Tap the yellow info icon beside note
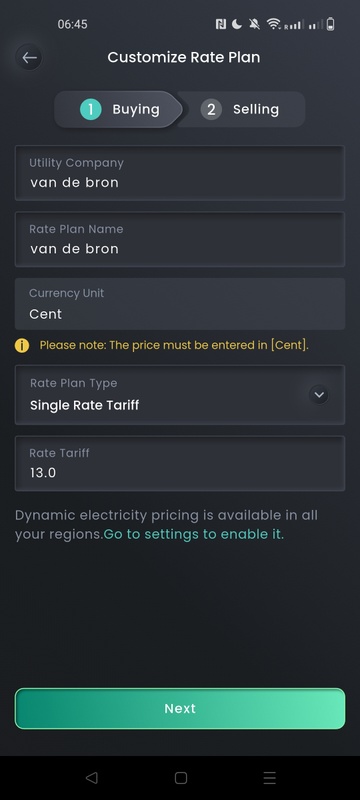The image size is (360, 800). pos(22,345)
